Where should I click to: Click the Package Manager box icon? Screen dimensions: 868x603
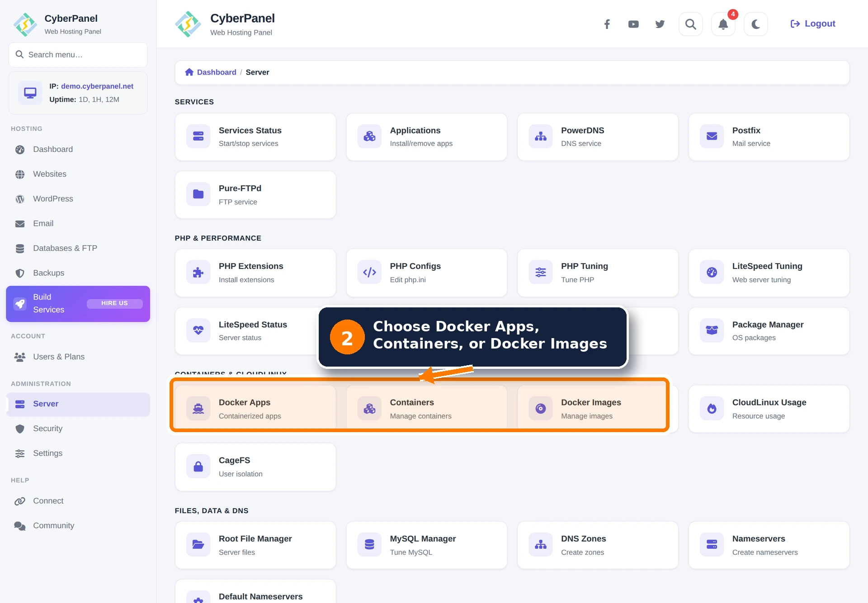pos(712,330)
